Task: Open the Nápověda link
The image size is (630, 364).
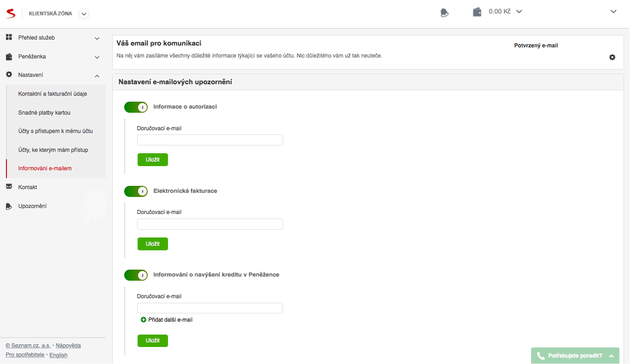Action: [x=68, y=346]
